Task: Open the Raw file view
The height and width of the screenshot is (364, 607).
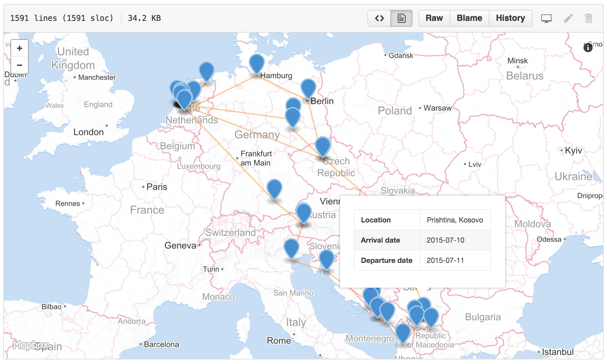Action: (434, 18)
